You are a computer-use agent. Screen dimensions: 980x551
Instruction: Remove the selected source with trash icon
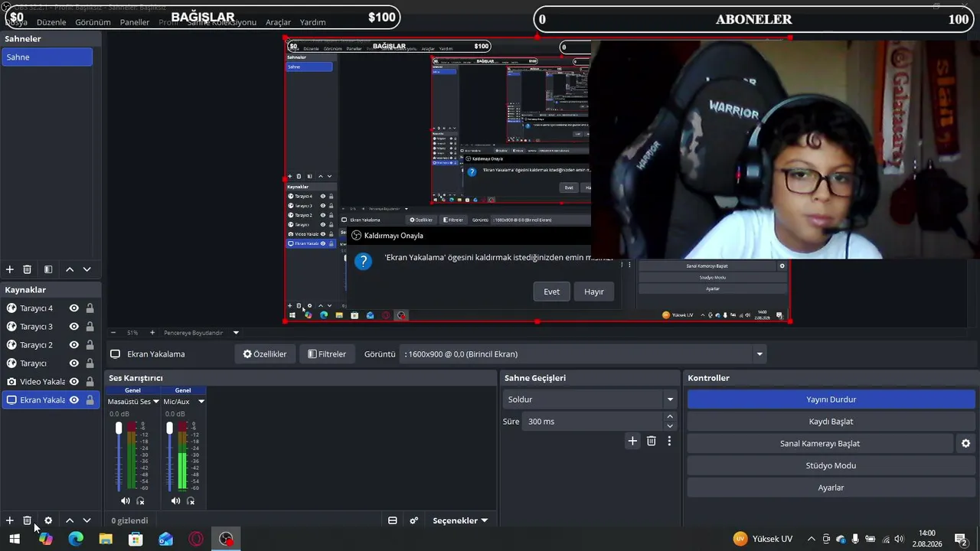tap(28, 520)
